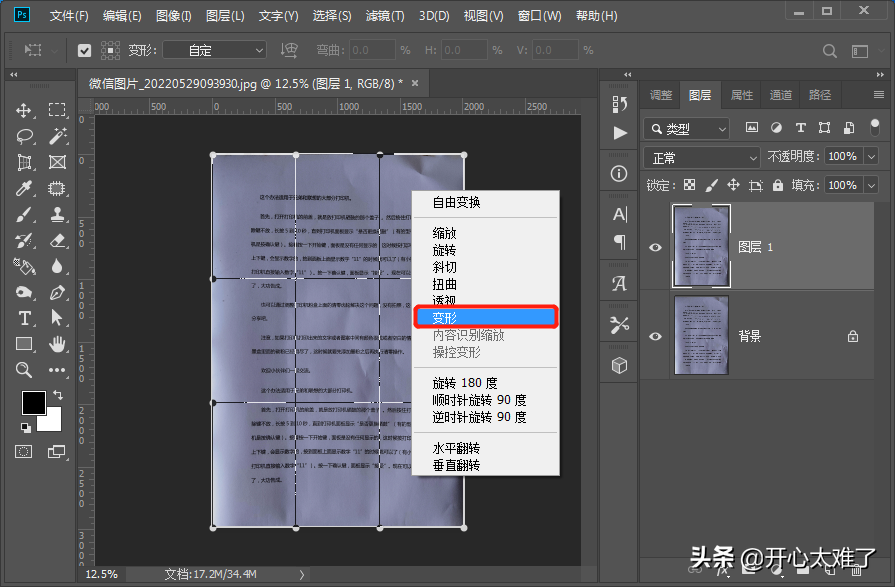The width and height of the screenshot is (895, 587).
Task: Select the Zoom tool
Action: pyautogui.click(x=24, y=369)
